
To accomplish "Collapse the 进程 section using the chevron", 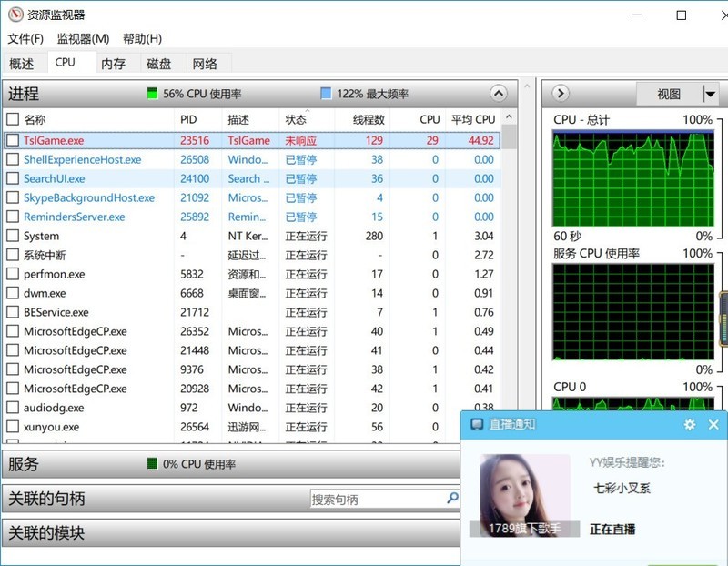I will 498,94.
